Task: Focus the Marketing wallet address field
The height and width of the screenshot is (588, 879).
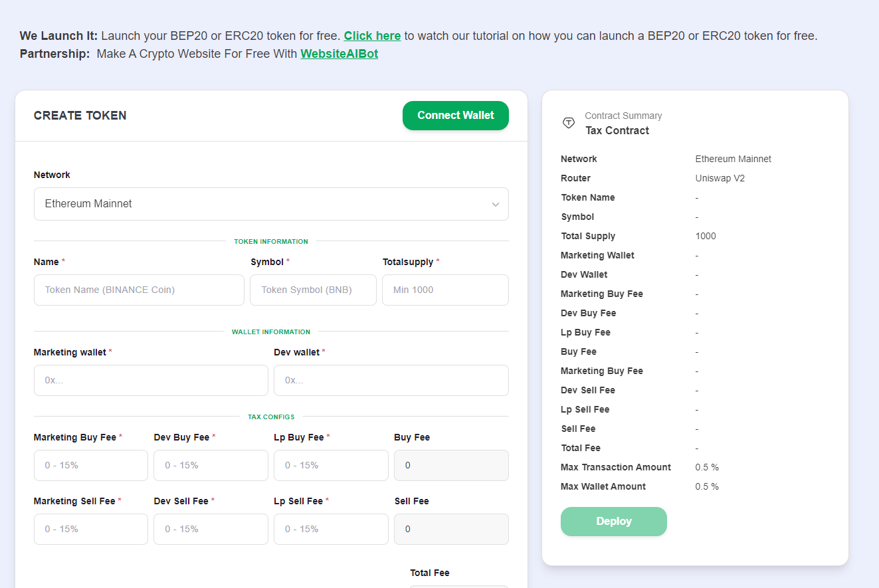Action: coord(151,381)
